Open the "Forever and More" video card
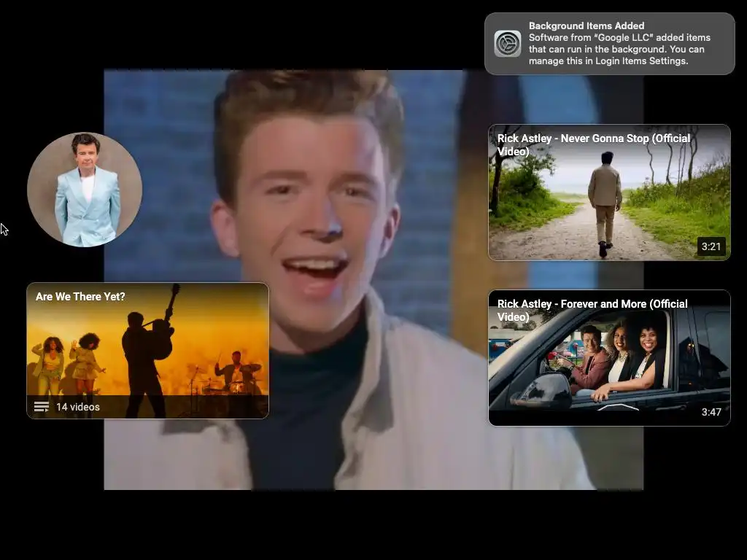The width and height of the screenshot is (747, 560). 609,357
